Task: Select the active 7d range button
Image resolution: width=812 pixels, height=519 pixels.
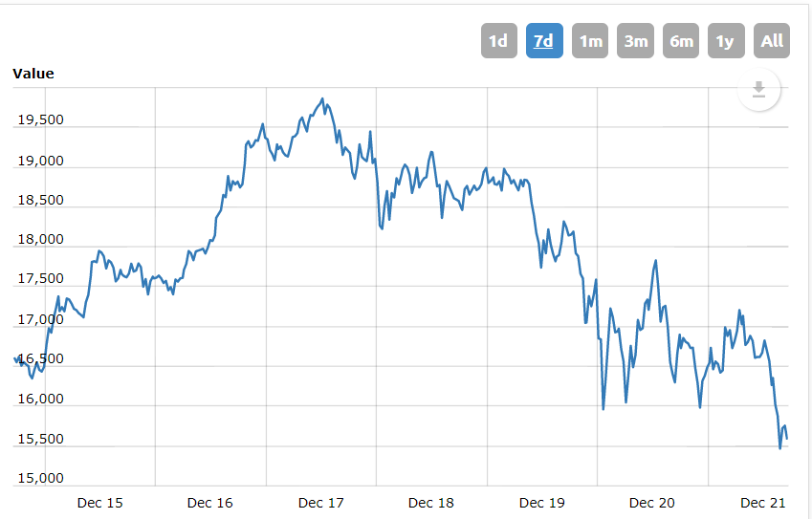Action: click(x=544, y=41)
